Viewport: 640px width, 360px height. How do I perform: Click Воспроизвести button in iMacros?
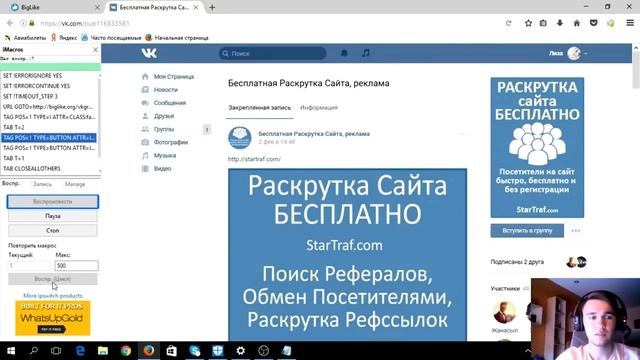tap(53, 202)
